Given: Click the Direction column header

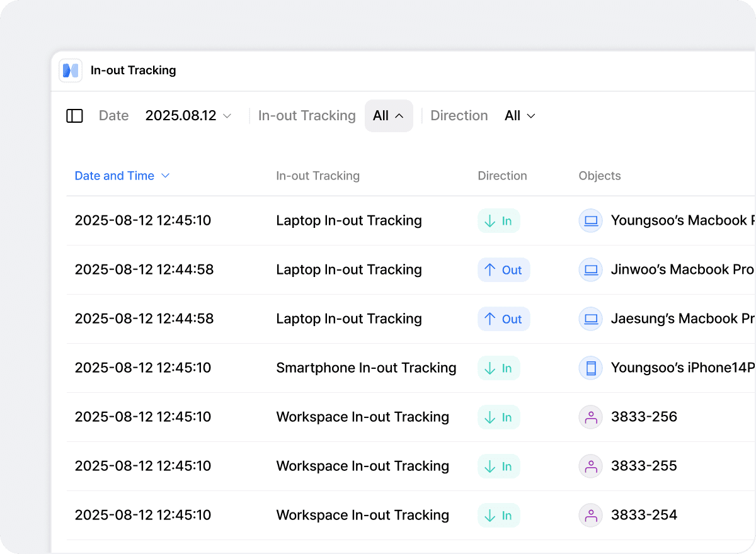Looking at the screenshot, I should (x=502, y=176).
